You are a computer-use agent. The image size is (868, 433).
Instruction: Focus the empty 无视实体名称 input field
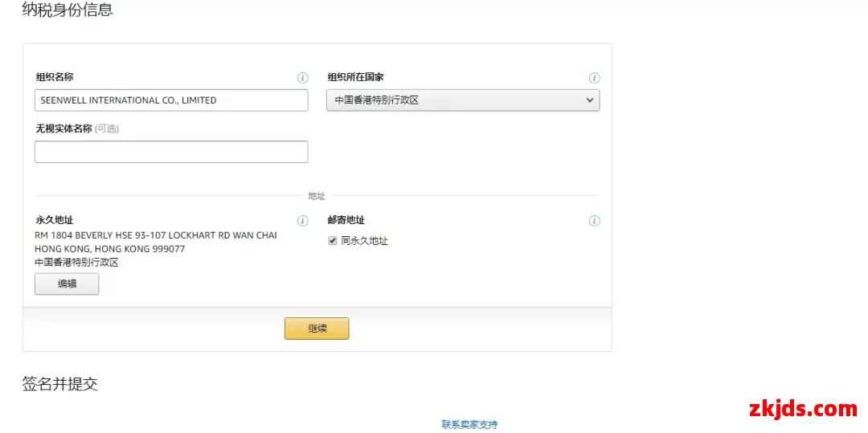(171, 152)
